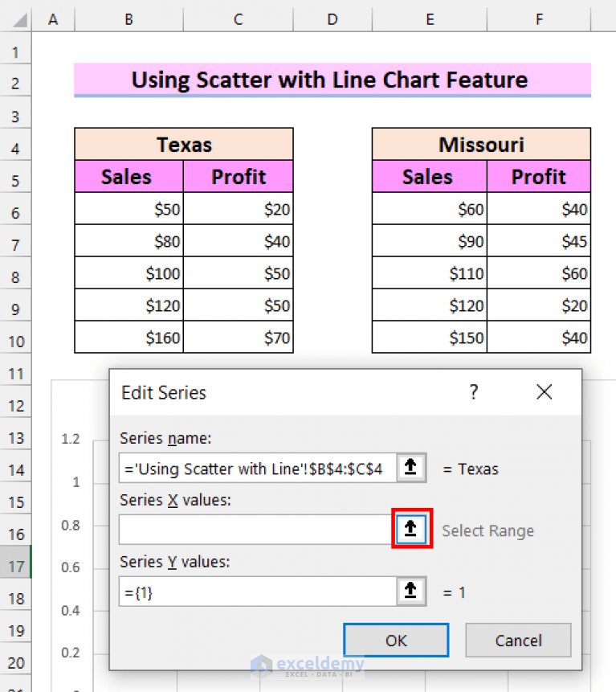Click the Series name collapse dialog icon
The image size is (616, 692).
411,467
